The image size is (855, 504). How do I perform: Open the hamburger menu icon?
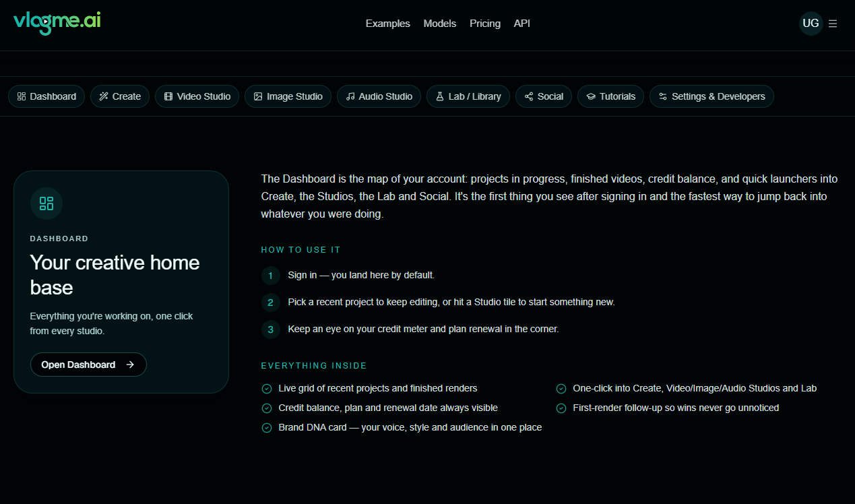pos(833,24)
